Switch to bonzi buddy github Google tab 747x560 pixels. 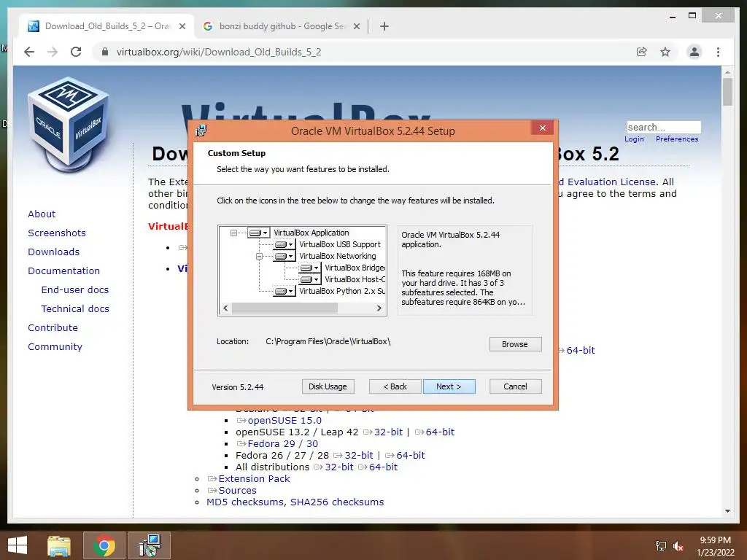click(x=281, y=26)
